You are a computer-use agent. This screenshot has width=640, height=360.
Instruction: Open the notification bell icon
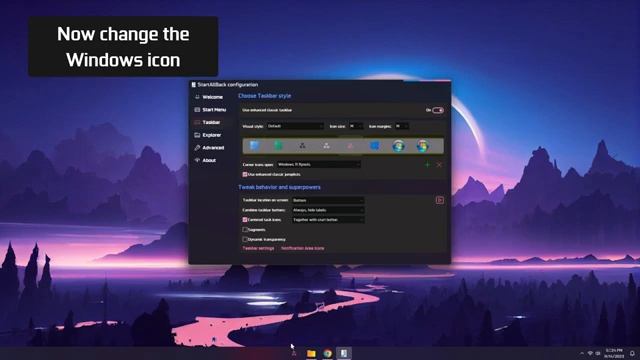point(632,353)
